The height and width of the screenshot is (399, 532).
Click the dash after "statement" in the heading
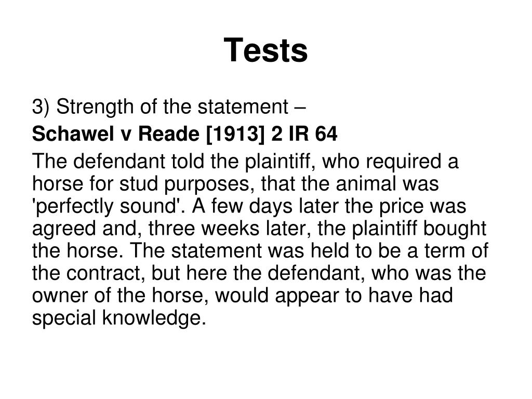pos(300,108)
